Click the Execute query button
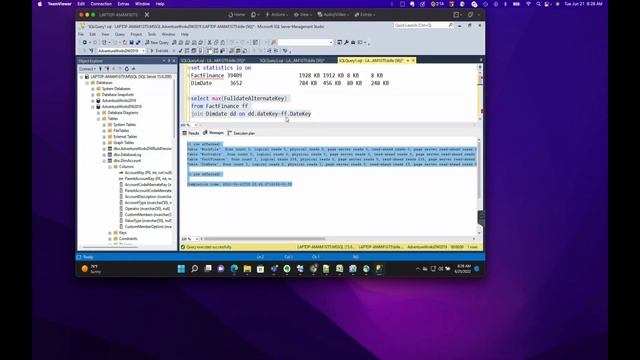 (159, 51)
